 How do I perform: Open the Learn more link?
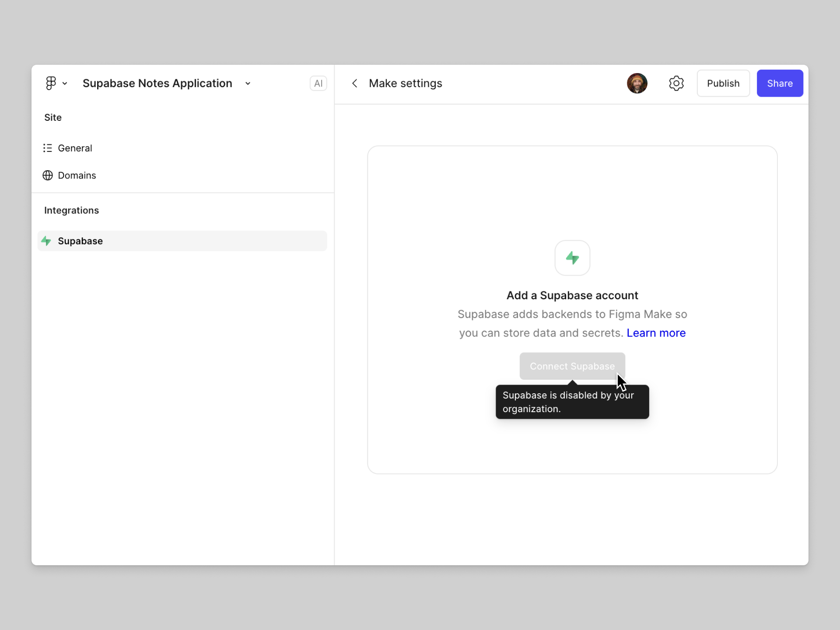(x=656, y=333)
